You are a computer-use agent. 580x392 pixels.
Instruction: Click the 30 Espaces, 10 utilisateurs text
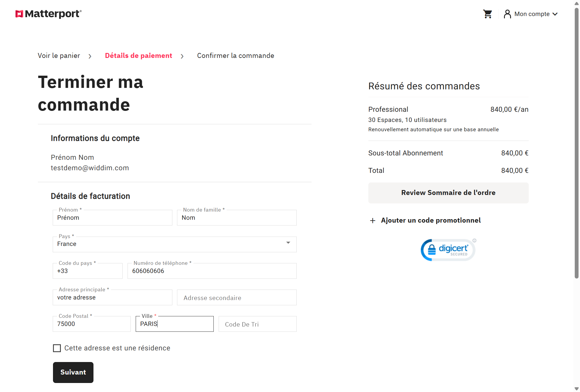pos(407,120)
